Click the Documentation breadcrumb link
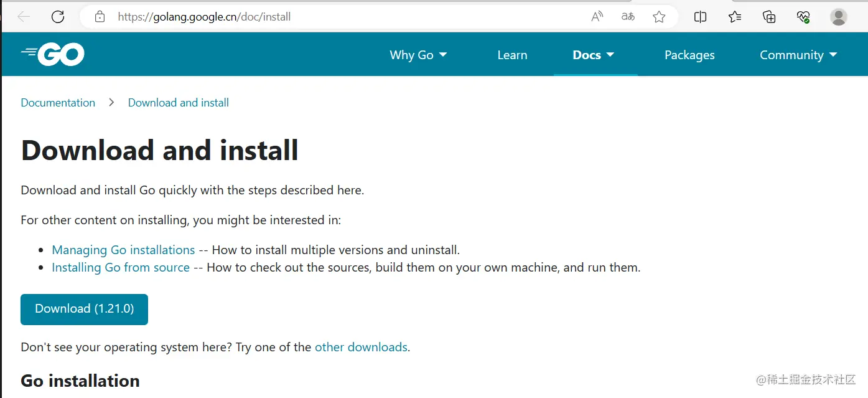Screen dimensions: 868x398 click(58, 103)
